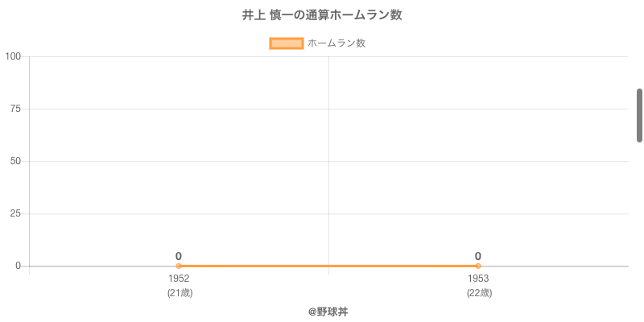Click the (21歳) age label
The width and height of the screenshot is (644, 322).
[180, 293]
